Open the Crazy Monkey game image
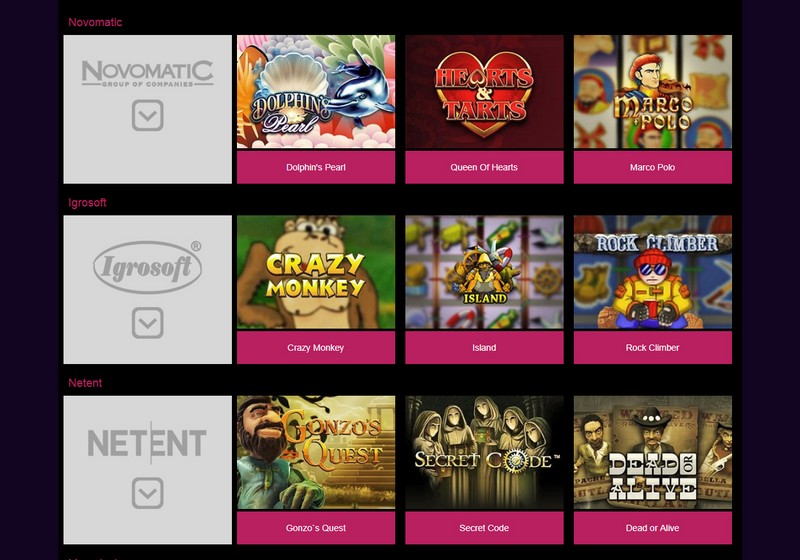 coord(316,272)
